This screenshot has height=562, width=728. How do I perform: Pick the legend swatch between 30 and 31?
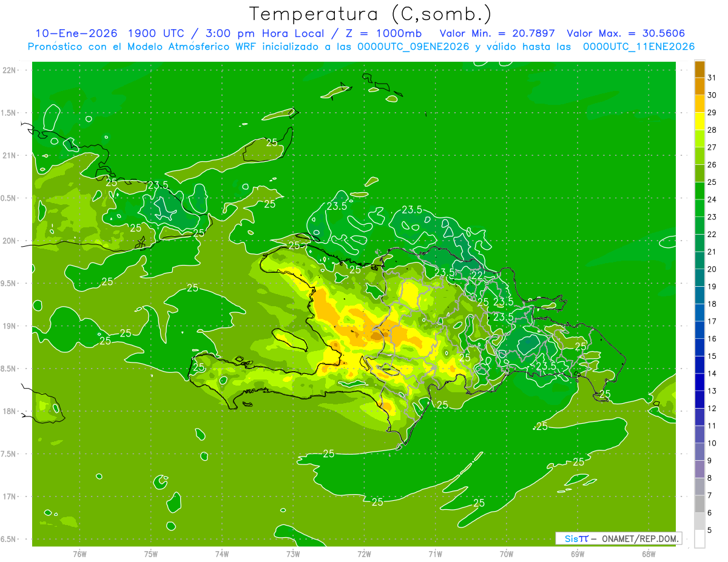[x=700, y=86]
